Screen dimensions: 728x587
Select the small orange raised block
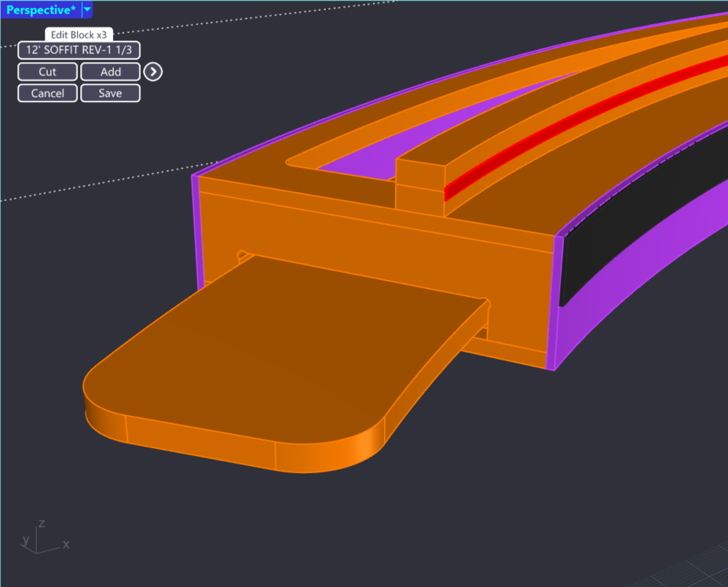click(420, 184)
